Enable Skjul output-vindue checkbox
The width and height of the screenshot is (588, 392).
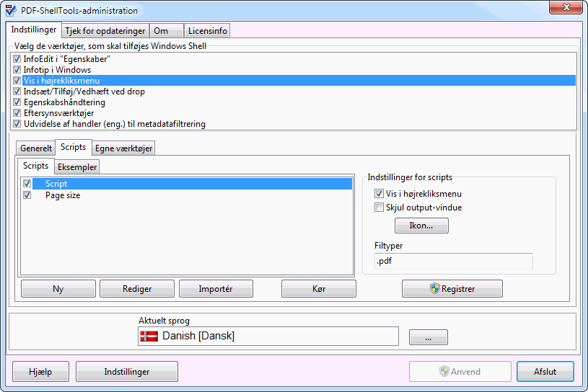(x=379, y=208)
